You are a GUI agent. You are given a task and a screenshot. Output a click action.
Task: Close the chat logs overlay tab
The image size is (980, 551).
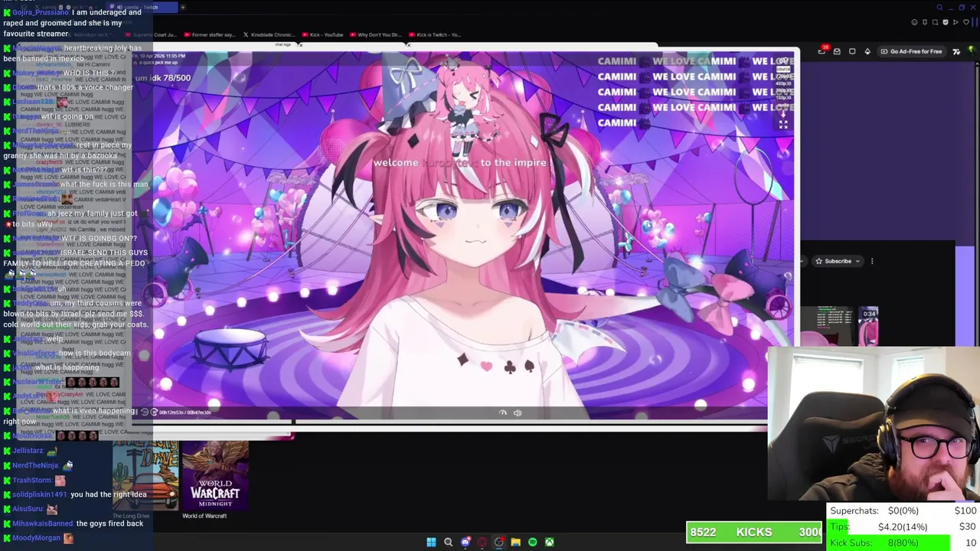click(x=301, y=44)
